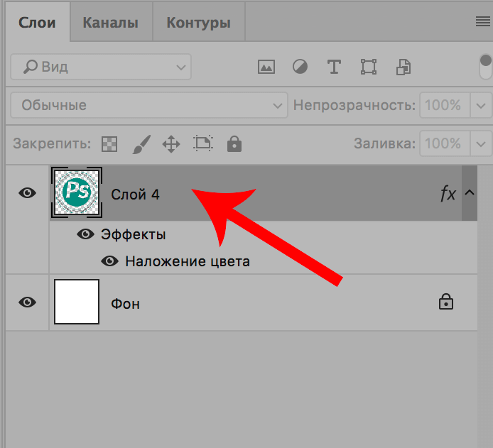Filter layers by type (T) icon
This screenshot has width=493, height=448.
point(334,67)
